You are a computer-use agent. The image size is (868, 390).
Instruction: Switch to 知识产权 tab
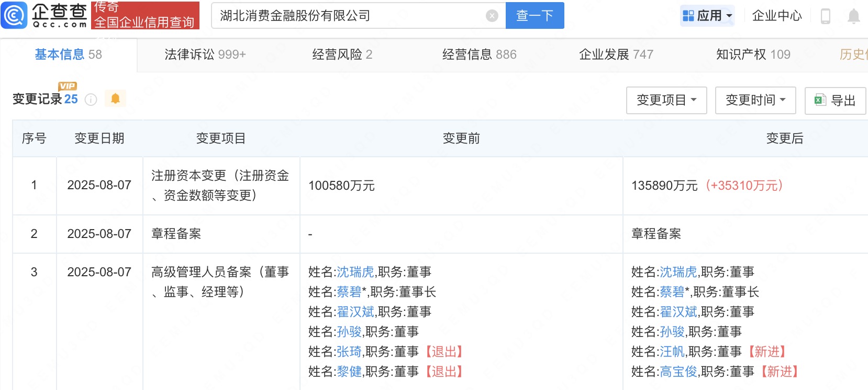pos(753,55)
